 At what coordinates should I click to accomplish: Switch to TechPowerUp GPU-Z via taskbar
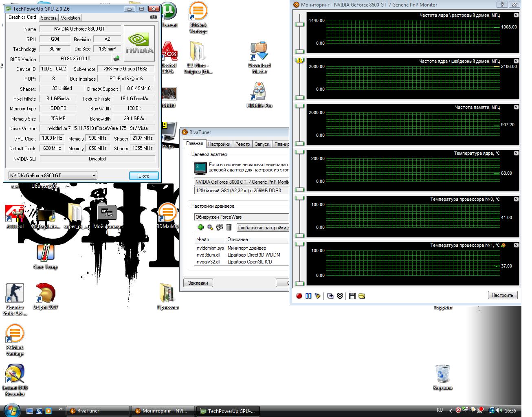coord(228,411)
